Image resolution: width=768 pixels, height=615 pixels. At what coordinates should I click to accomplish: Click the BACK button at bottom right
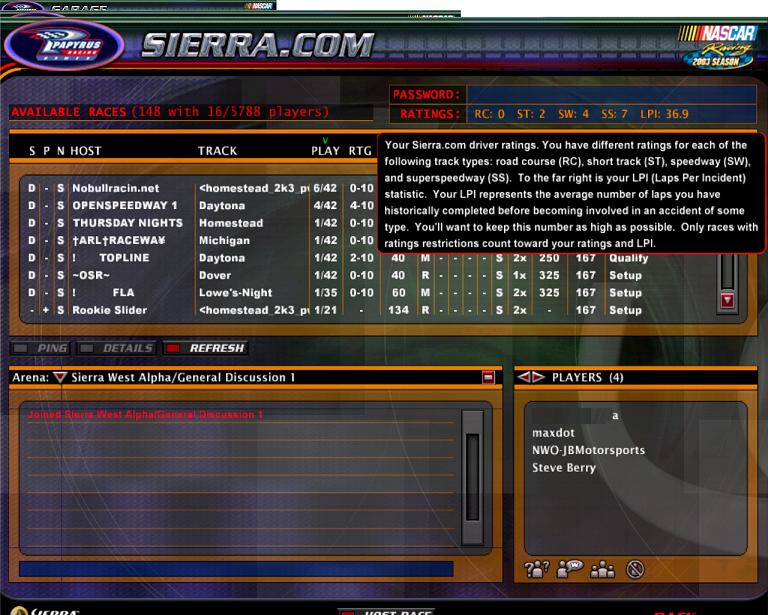(675, 612)
